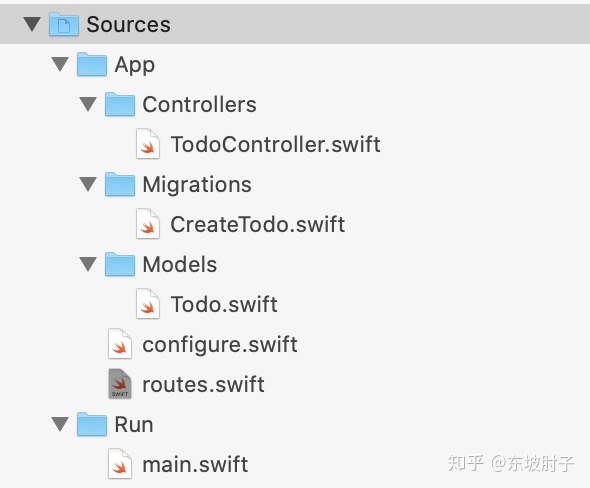Screen dimensions: 590x488
Task: Click the CreateTodo.swift Swift file icon
Action: [x=148, y=224]
